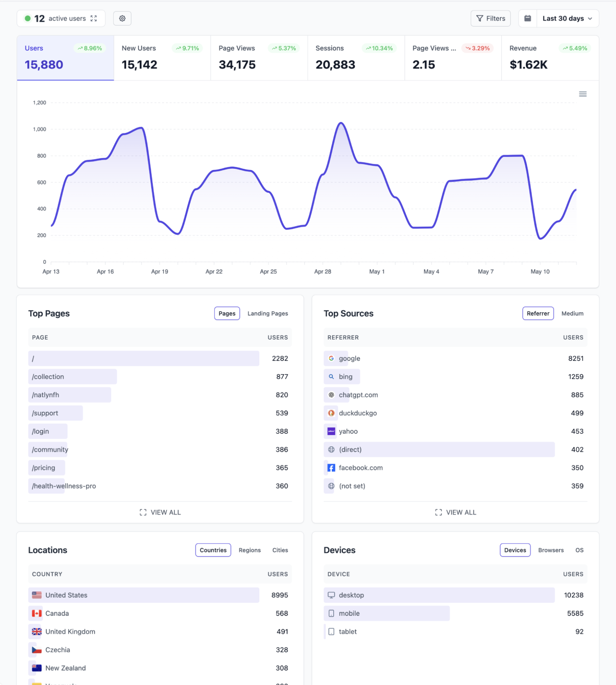Open the chart hamburger menu icon
Image resolution: width=616 pixels, height=685 pixels.
tap(582, 94)
